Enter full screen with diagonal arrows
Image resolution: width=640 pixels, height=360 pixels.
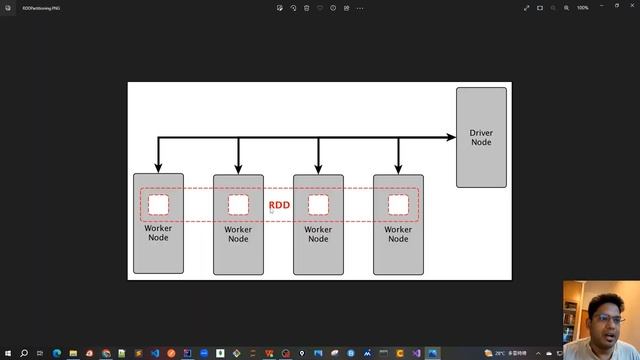(x=527, y=8)
